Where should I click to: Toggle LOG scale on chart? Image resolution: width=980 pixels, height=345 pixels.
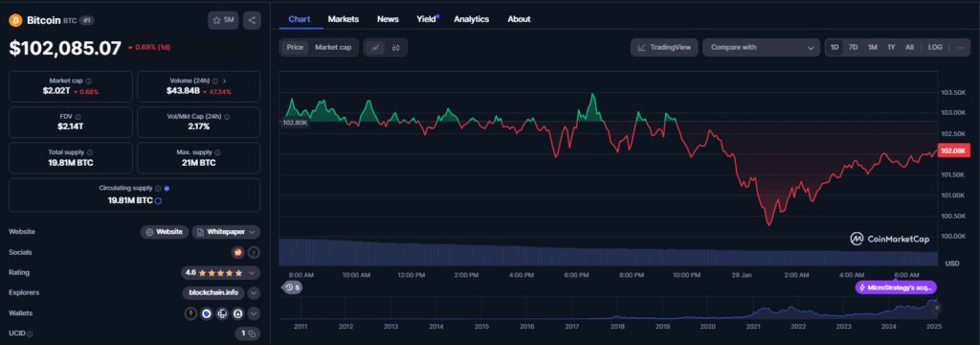point(935,47)
